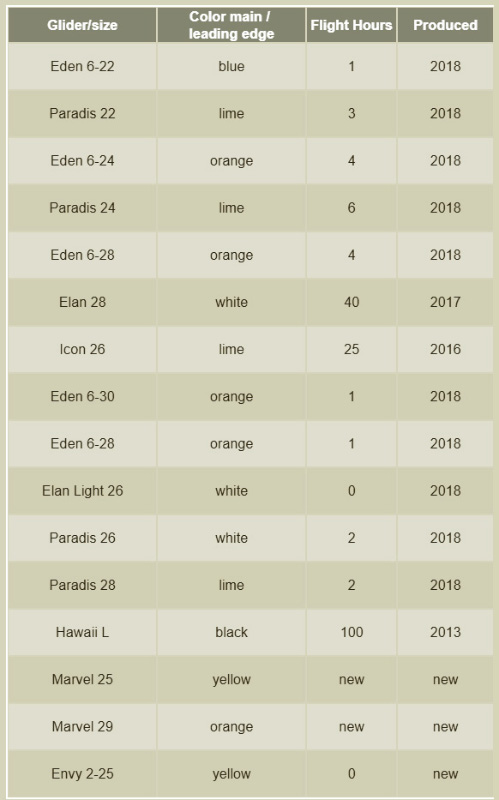Click the Marvel 29 glider name

[x=82, y=727]
